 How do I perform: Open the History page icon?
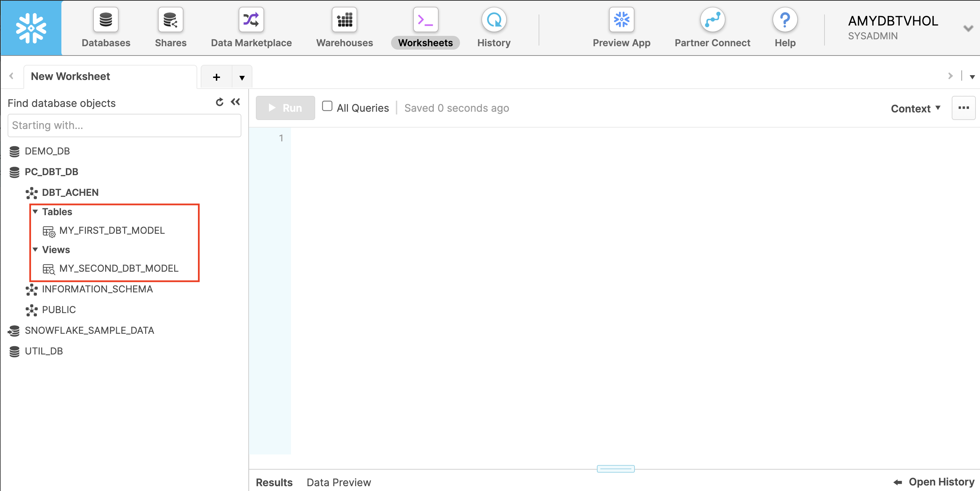pos(494,20)
